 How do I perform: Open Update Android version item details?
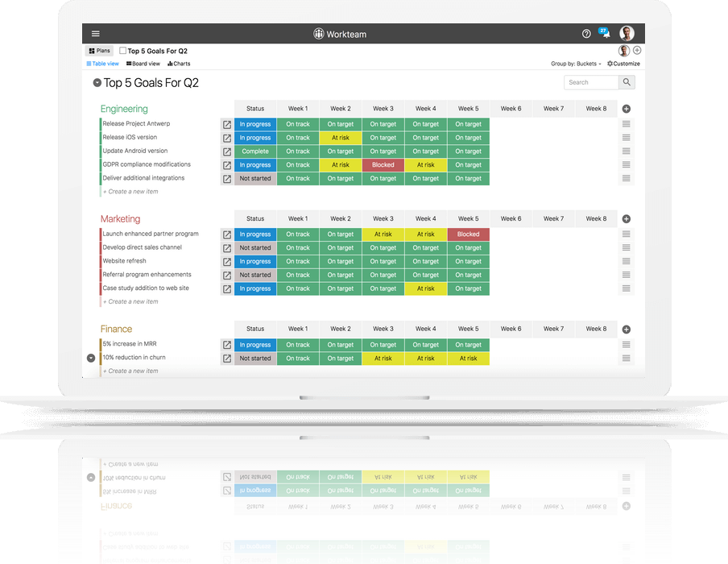(227, 151)
